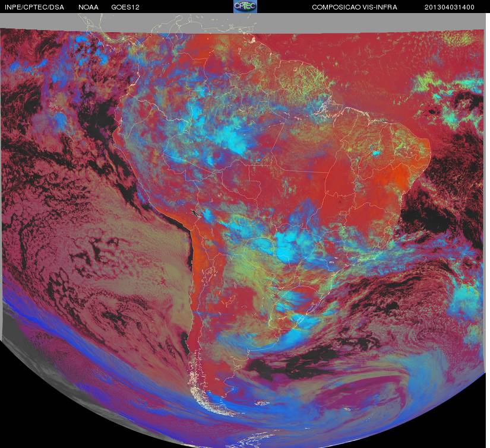This screenshot has width=490, height=448.
Task: Click the GOES12 satellite label
Action: (125, 7)
